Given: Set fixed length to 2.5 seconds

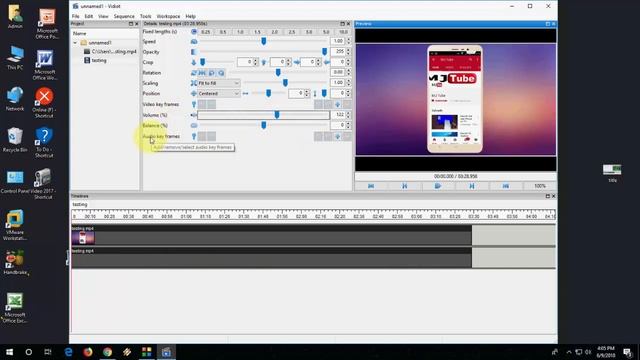Looking at the screenshot, I should (x=292, y=32).
